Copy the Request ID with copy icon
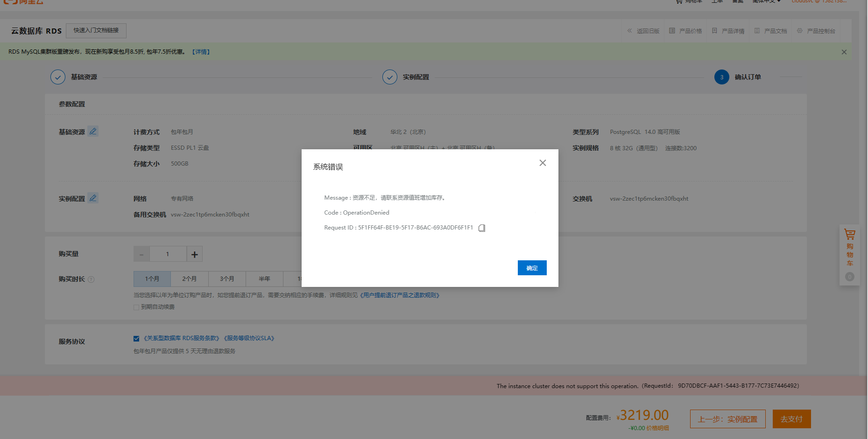 pyautogui.click(x=482, y=228)
